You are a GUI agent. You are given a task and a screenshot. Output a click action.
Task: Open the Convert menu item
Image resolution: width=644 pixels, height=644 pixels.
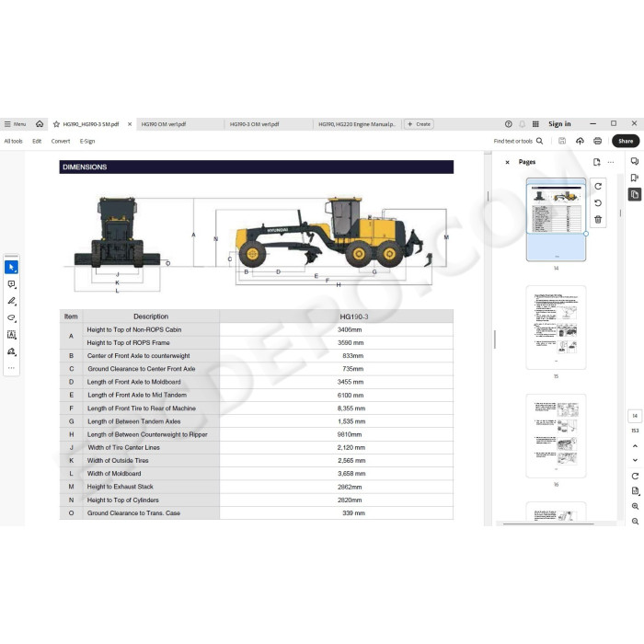61,142
